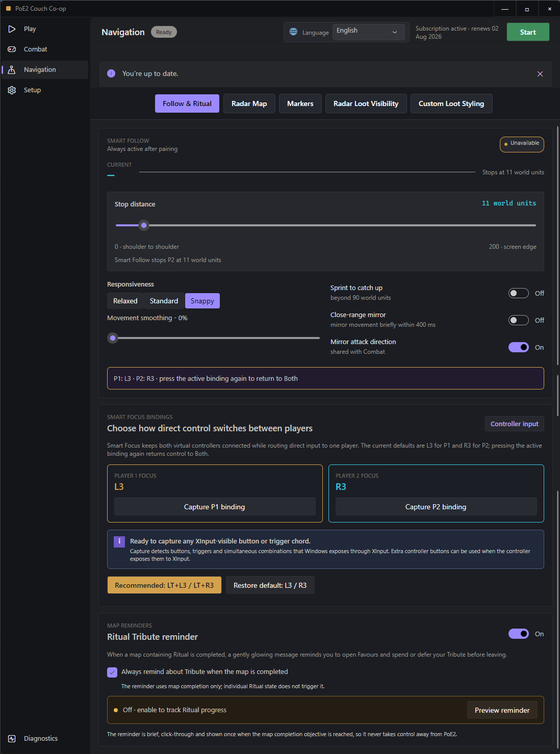Click Capture P1 binding

215,507
